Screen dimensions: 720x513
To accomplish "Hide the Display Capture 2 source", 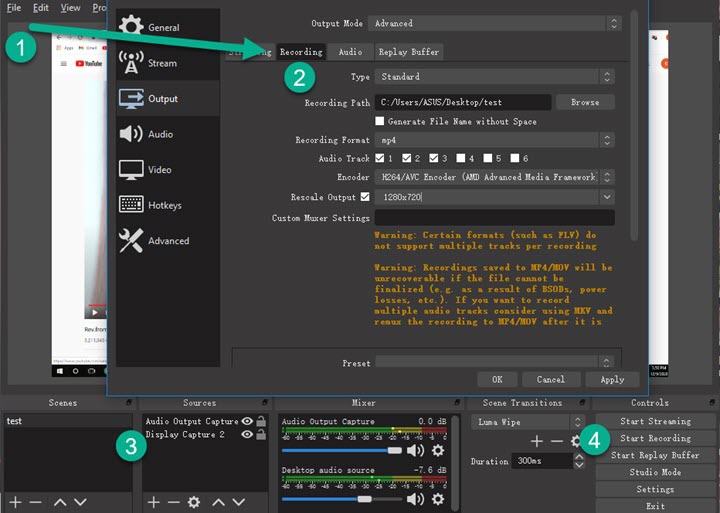I will 247,435.
